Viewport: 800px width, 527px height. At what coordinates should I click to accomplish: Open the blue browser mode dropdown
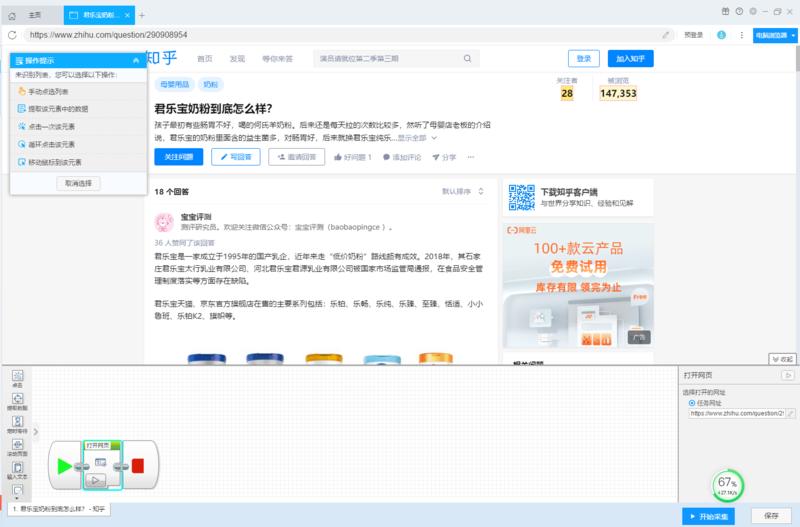pyautogui.click(x=774, y=35)
